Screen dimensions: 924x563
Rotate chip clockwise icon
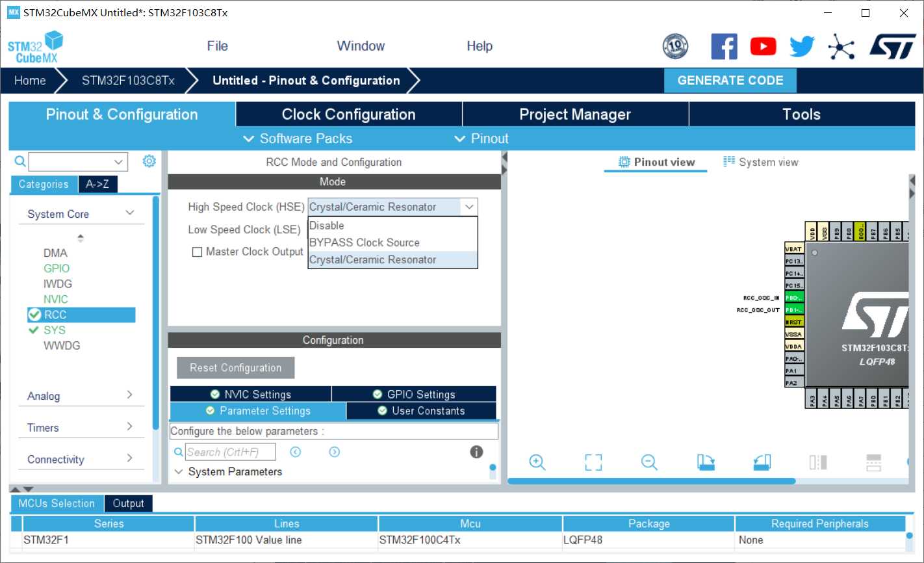tap(706, 462)
